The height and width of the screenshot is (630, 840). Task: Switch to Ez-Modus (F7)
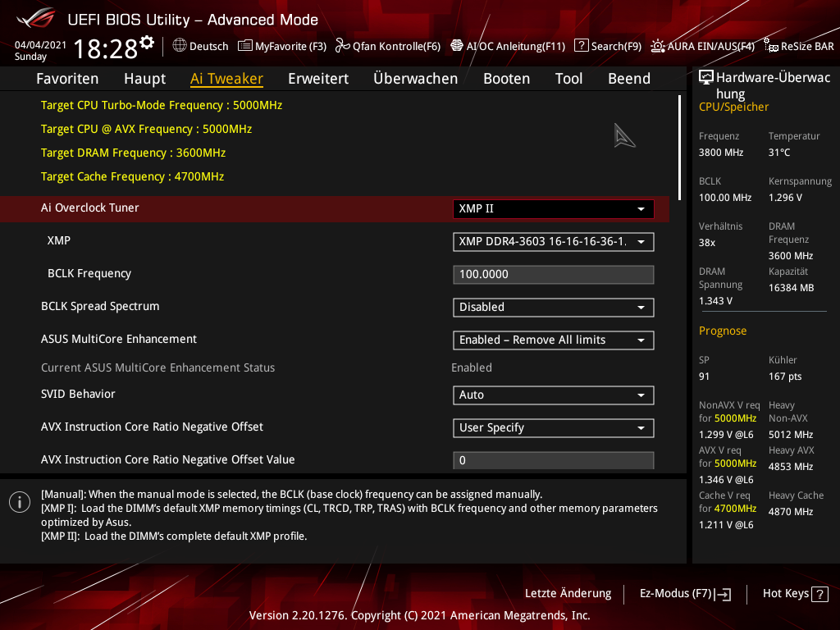(685, 594)
